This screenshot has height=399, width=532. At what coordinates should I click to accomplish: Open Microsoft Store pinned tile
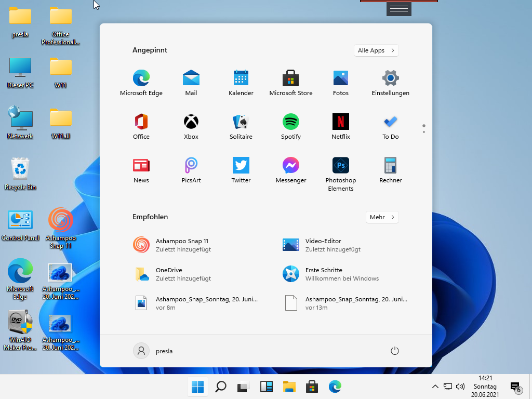(291, 83)
